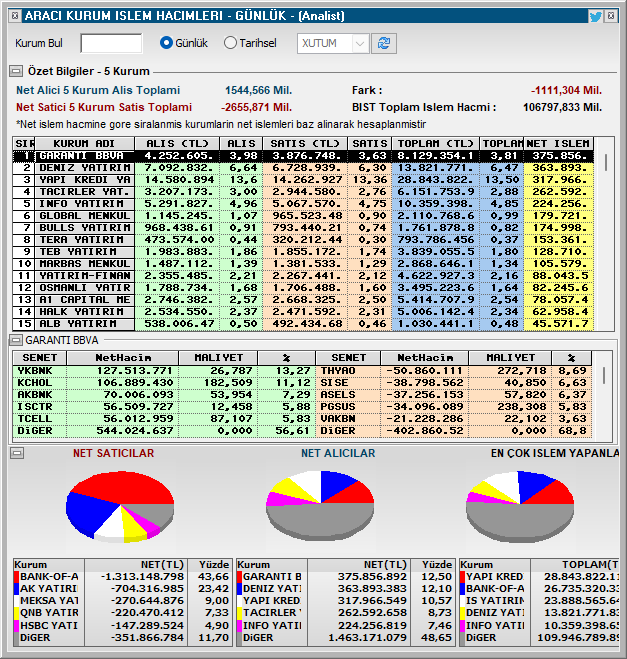Sort by TOPLAM (TL) column header

click(435, 143)
